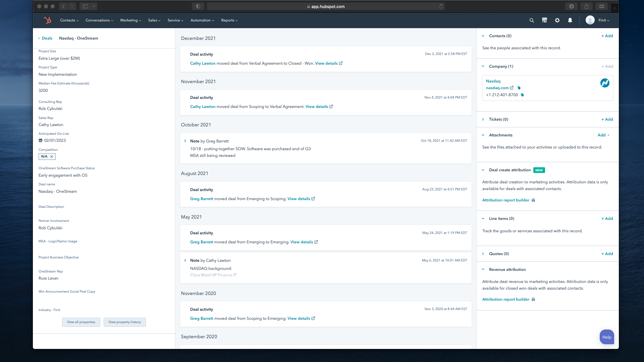Image resolution: width=644 pixels, height=362 pixels.
Task: Expand the Quotes (0) section
Action: point(483,254)
